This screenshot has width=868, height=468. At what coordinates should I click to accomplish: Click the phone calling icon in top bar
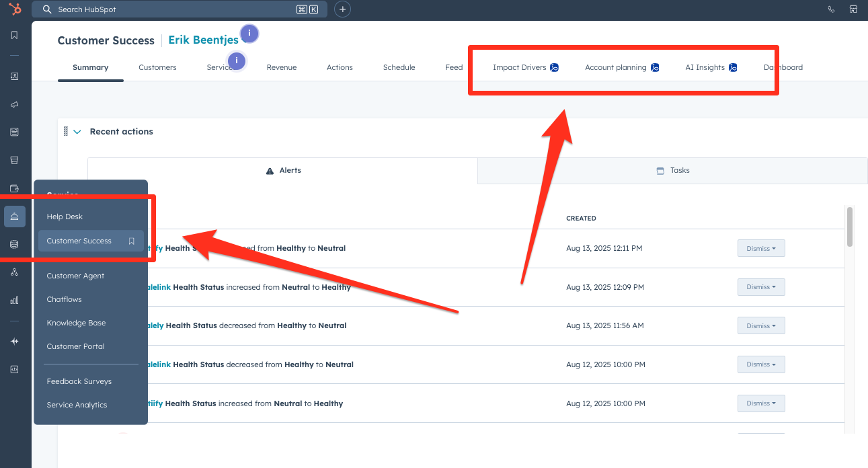pos(832,9)
